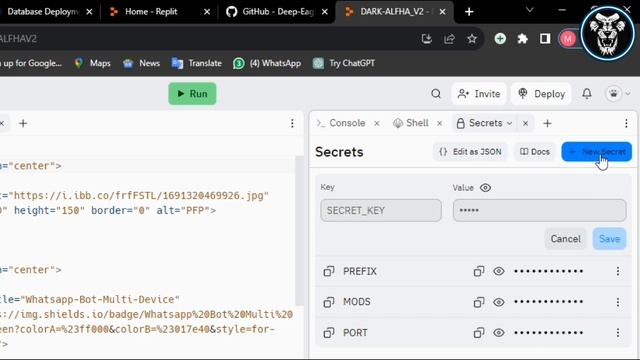640x360 pixels.
Task: Cancel the new secret form
Action: point(566,239)
